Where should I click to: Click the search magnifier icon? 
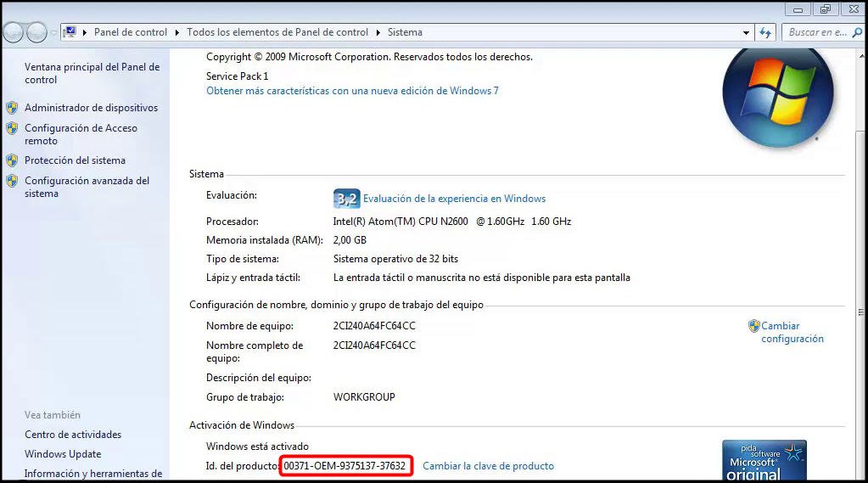click(x=857, y=32)
